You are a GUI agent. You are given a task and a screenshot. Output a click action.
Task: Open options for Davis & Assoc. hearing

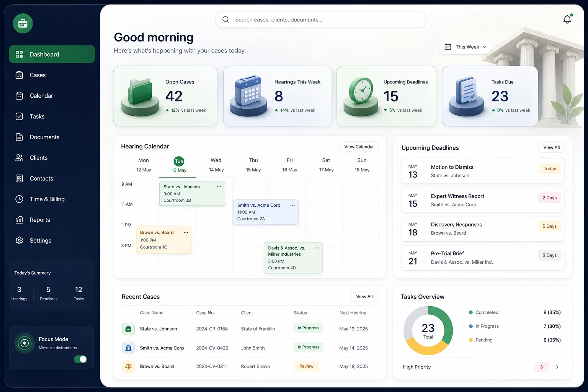317,248
